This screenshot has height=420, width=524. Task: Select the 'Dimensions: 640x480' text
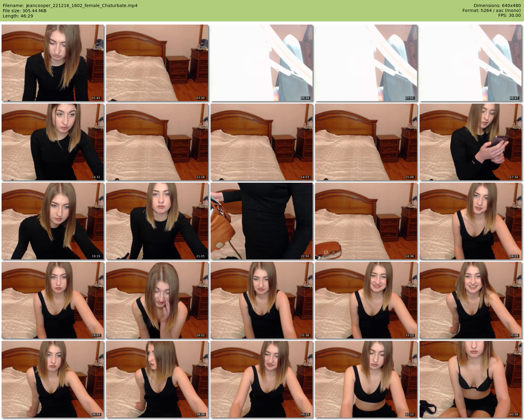pyautogui.click(x=497, y=6)
